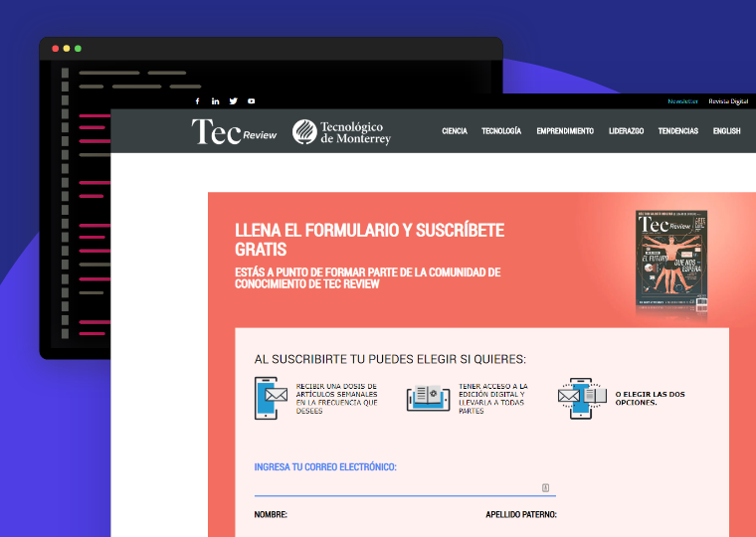Click the both-options envelope and book icon
Screen dimensions: 756x537
coord(582,398)
